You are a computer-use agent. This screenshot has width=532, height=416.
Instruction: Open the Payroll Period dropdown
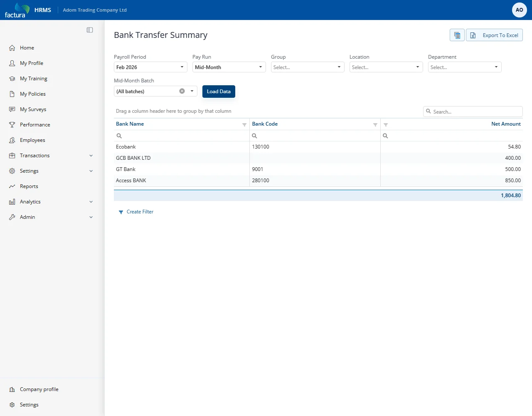coord(150,67)
